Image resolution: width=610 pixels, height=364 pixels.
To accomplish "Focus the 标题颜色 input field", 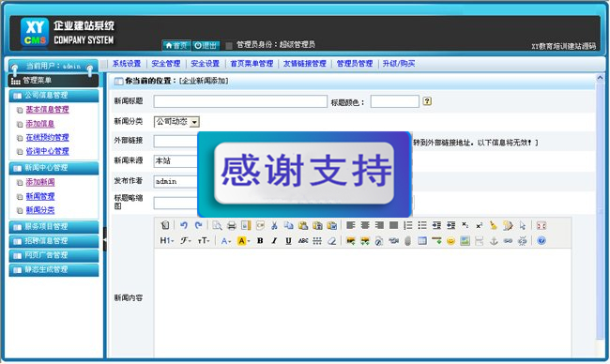I will 394,101.
